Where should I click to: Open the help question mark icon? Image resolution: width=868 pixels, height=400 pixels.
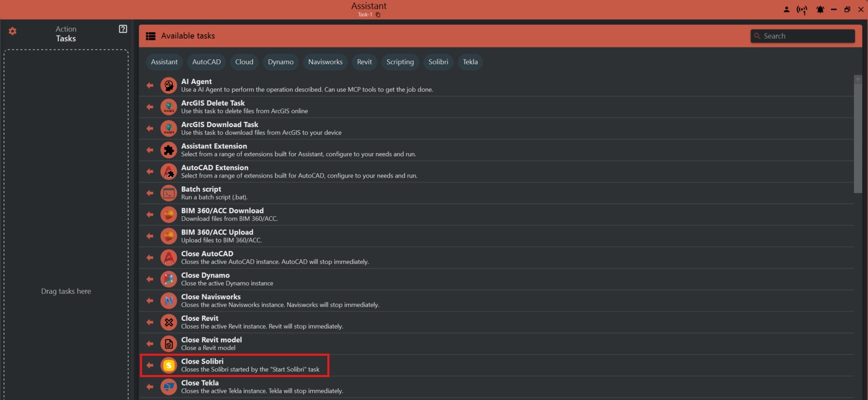click(x=123, y=29)
